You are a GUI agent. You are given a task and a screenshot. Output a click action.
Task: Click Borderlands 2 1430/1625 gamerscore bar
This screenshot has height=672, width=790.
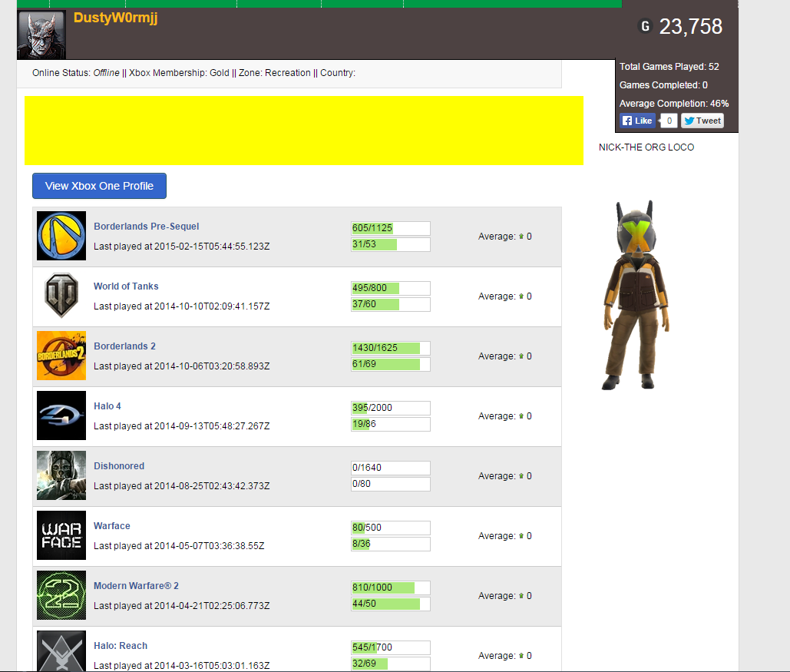tap(391, 349)
